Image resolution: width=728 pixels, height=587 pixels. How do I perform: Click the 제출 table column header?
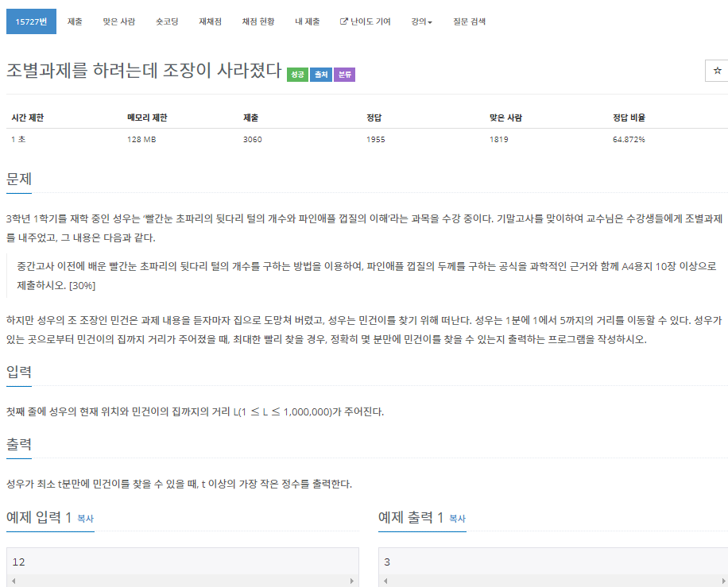[x=250, y=118]
